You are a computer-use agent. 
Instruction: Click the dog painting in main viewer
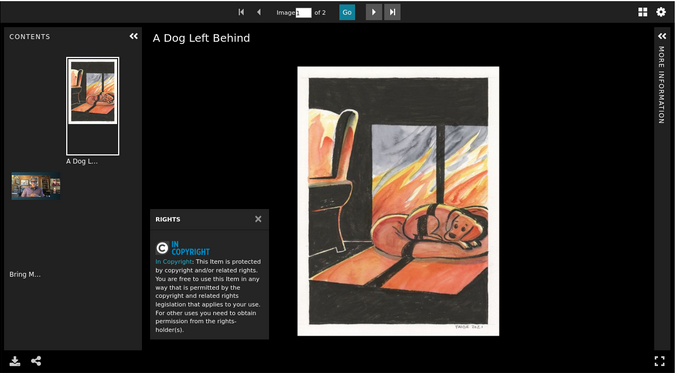click(398, 201)
